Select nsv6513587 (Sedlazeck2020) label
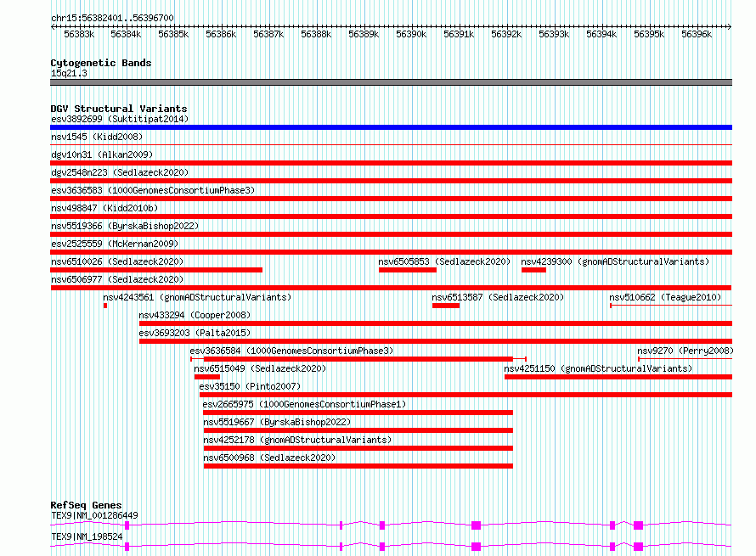756x556 pixels. pos(498,297)
